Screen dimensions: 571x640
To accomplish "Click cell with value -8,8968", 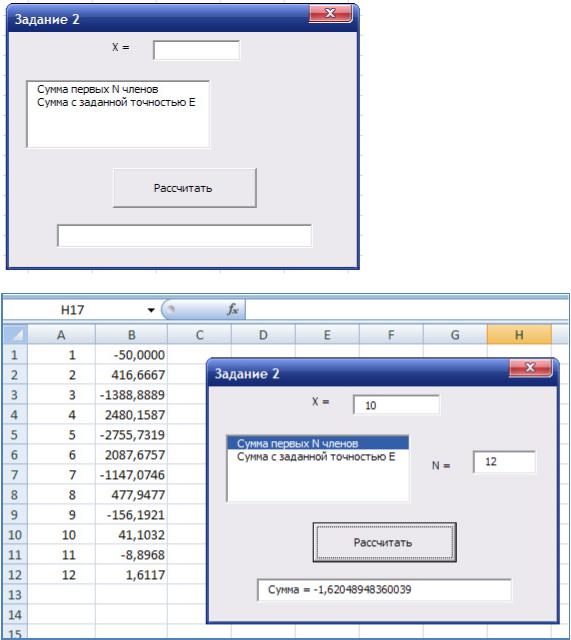I will tap(131, 555).
